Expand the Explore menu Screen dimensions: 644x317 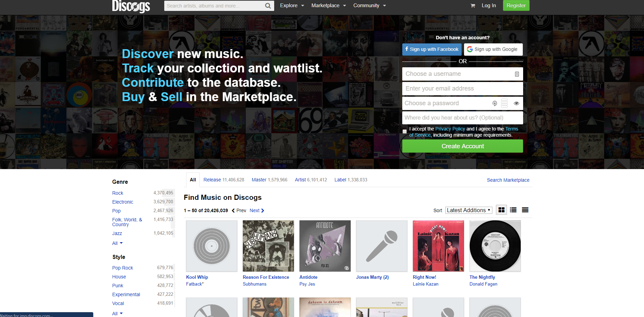[x=292, y=5]
